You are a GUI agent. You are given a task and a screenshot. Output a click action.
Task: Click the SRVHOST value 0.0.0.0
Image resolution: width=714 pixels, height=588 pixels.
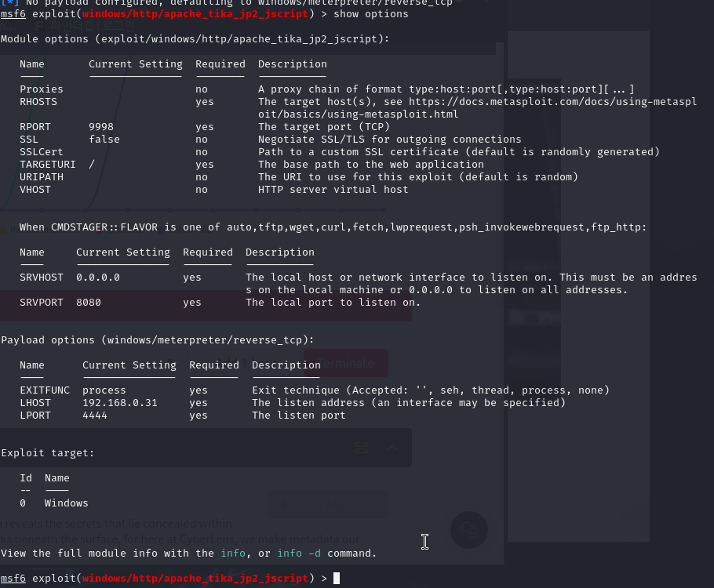[x=98, y=278]
